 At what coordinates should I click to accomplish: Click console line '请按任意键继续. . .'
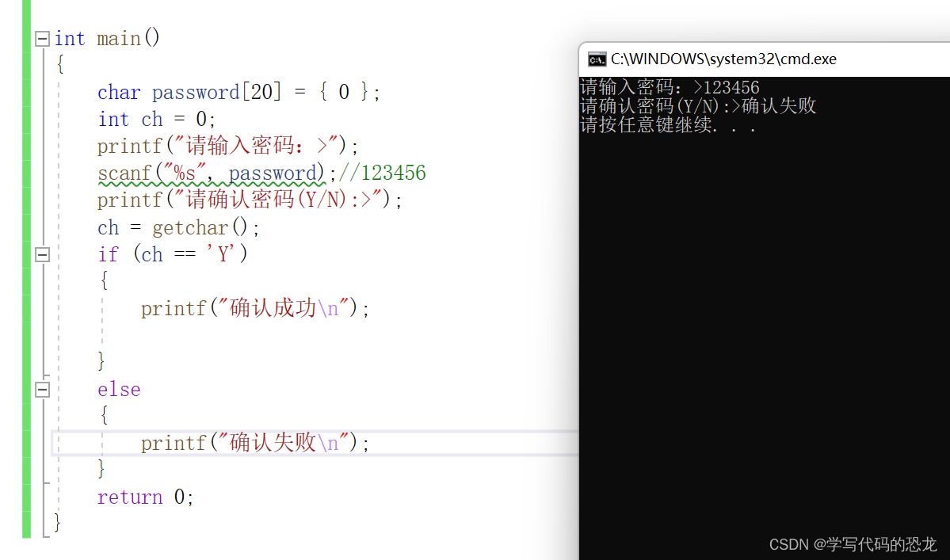tap(668, 124)
